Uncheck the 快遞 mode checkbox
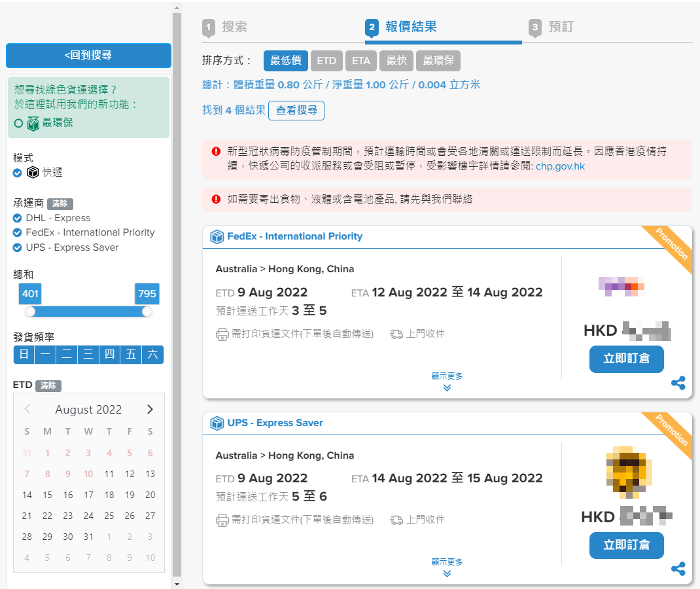Viewport: 700px width, 589px height. 18,173
